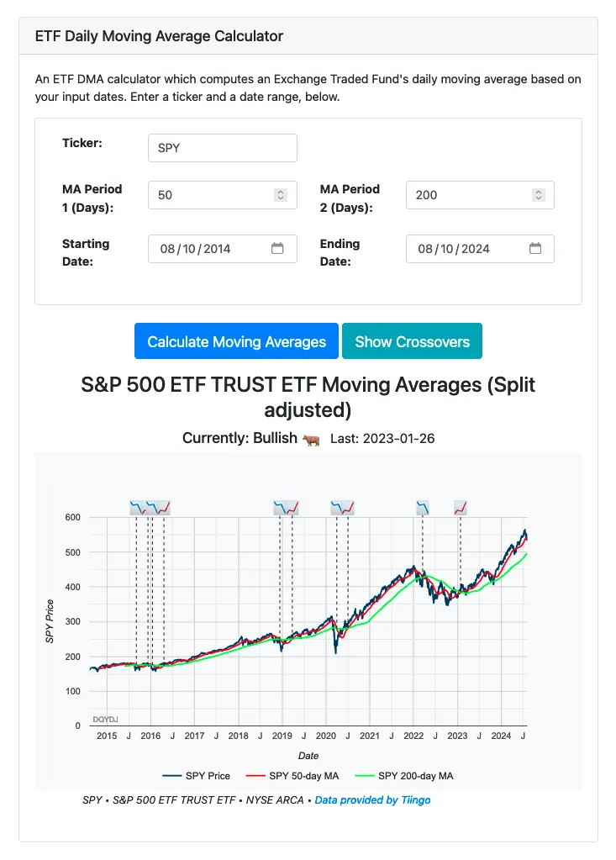Click the 2022 bearish crossover marker icon

(x=424, y=505)
